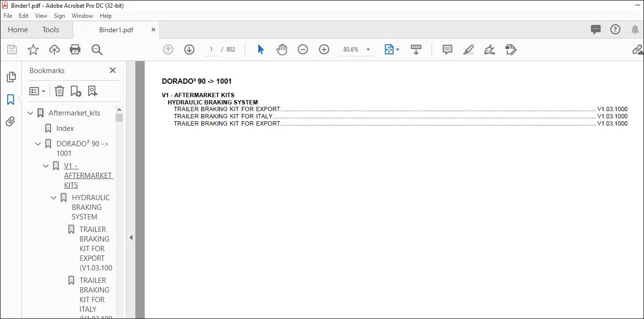The image size is (644, 319).
Task: Delete the selected bookmark with trash icon
Action: coord(59,91)
